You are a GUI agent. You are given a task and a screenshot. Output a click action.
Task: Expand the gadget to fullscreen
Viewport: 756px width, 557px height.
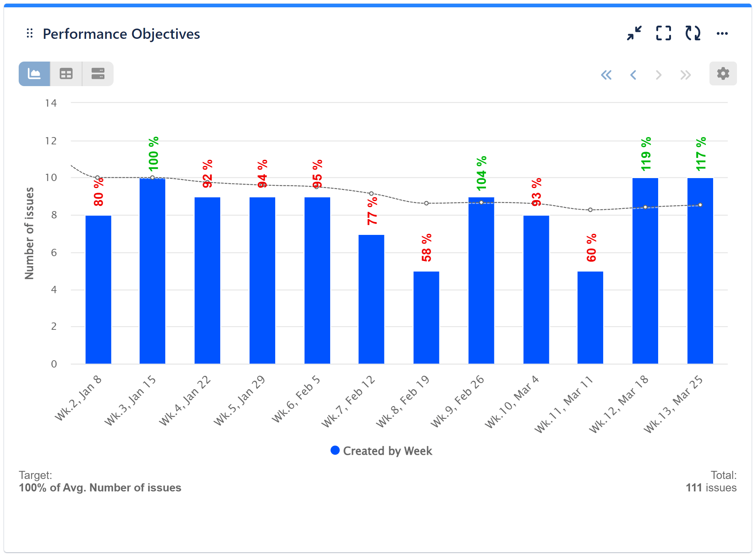tap(663, 33)
